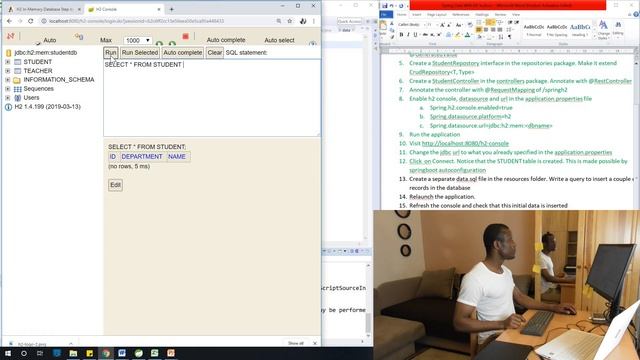Viewport: 640px width, 360px height.
Task: Apply the Heading 1 style in Word
Action: 580,30
